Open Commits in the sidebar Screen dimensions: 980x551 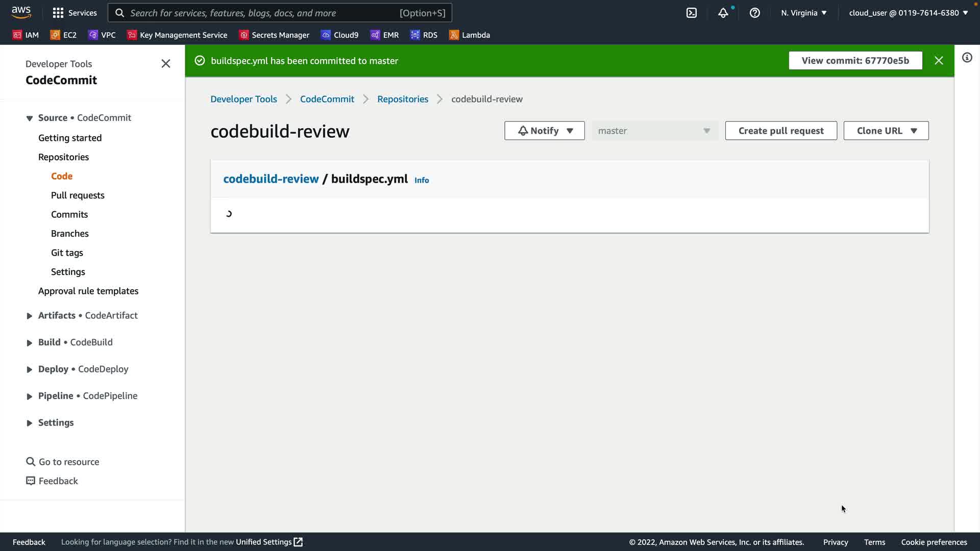69,214
